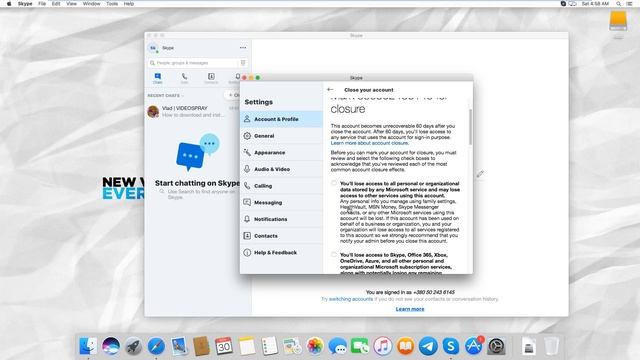This screenshot has height=360, width=640.
Task: Click the 'switching accounts' link
Action: 351,299
